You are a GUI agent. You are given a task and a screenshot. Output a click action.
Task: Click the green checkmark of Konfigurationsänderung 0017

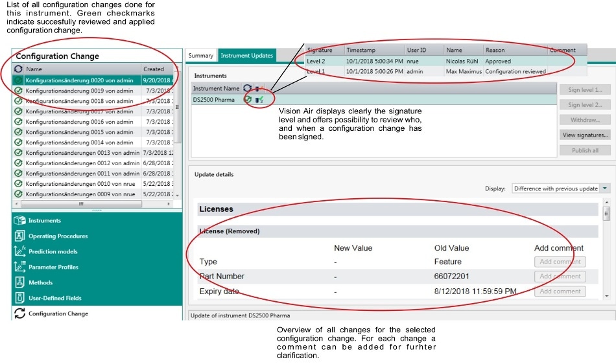(x=18, y=111)
